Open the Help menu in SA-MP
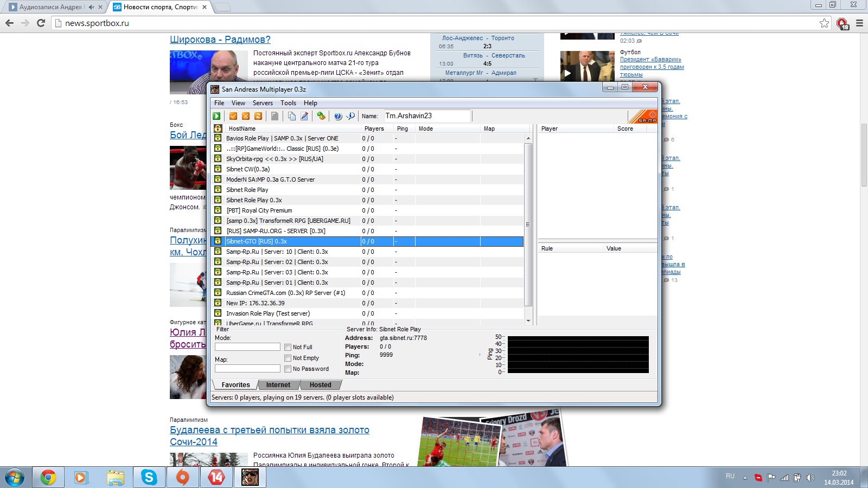 (310, 103)
